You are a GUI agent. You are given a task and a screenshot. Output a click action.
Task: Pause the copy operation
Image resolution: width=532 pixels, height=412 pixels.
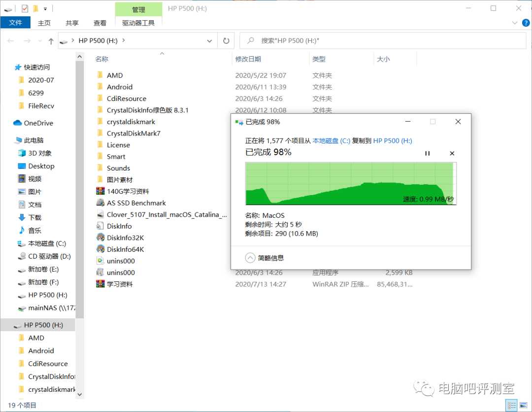coord(427,153)
